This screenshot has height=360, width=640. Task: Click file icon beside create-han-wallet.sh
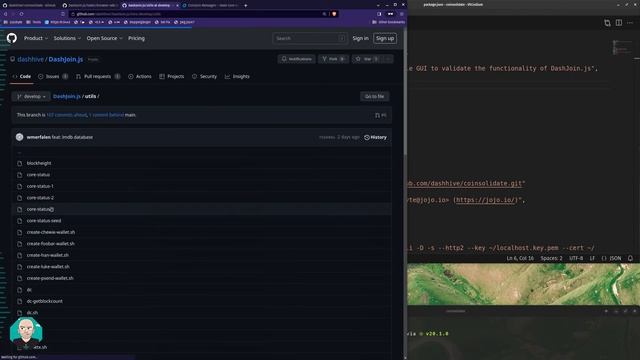click(20, 255)
